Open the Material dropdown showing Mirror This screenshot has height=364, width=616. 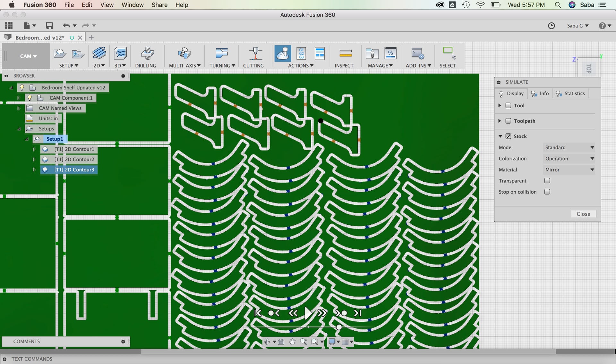[x=569, y=170]
